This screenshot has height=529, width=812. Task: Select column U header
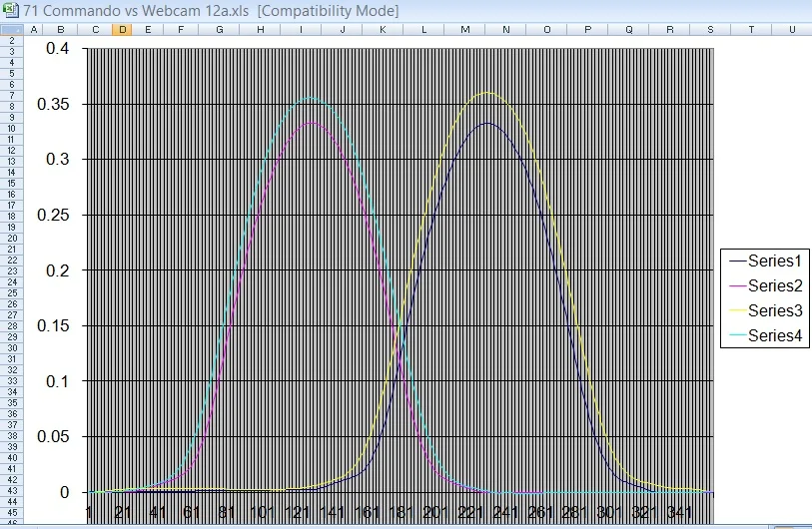[791, 29]
